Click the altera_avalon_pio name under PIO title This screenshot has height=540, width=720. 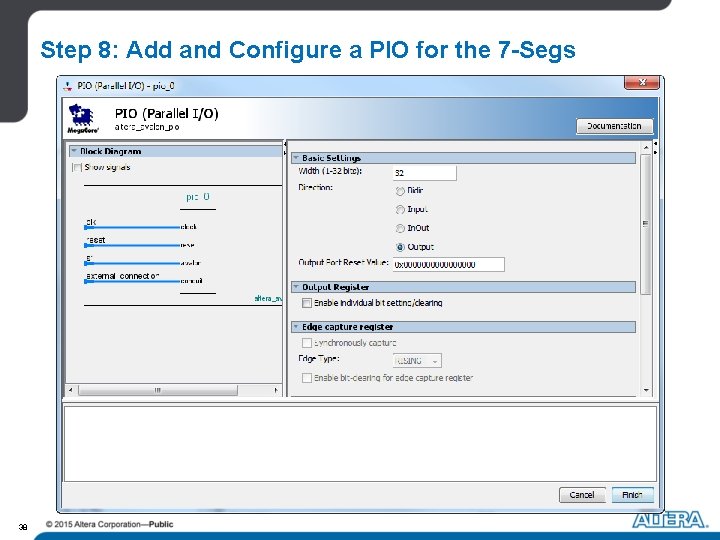[147, 127]
